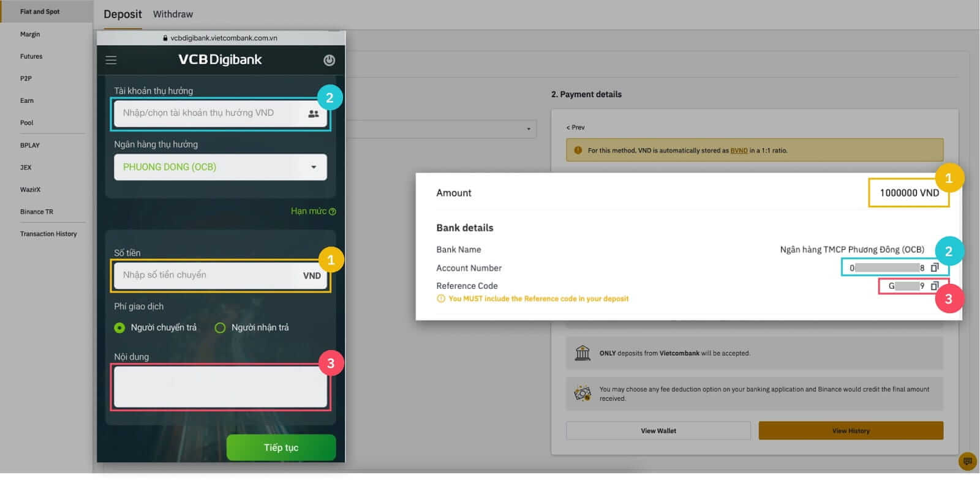The image size is (980, 481).
Task: Click the masked account number value
Action: (x=887, y=267)
